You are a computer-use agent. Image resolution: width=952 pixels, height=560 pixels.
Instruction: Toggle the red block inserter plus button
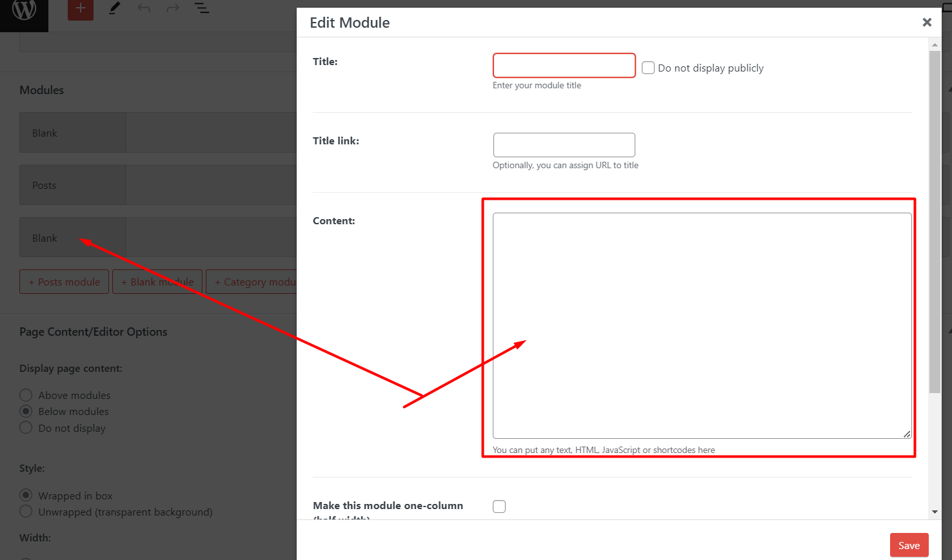81,9
